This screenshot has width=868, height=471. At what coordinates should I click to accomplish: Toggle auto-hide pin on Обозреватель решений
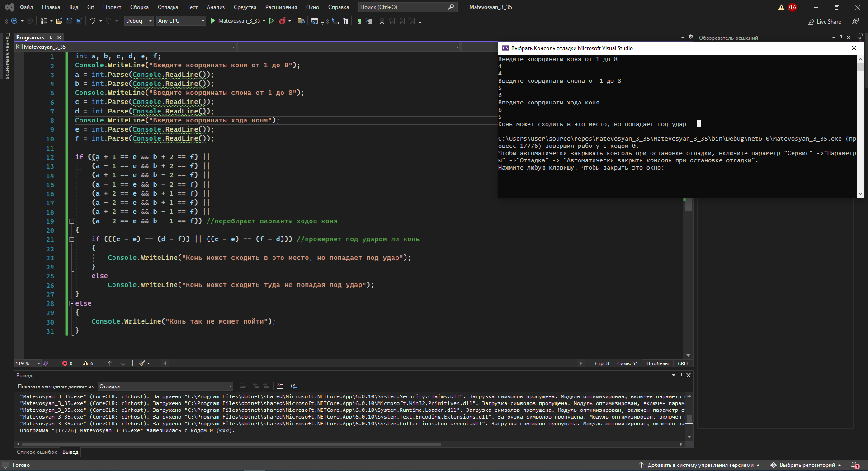840,38
